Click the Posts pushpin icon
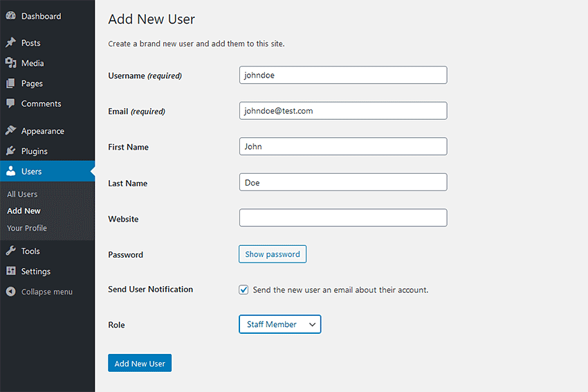 pos(10,43)
